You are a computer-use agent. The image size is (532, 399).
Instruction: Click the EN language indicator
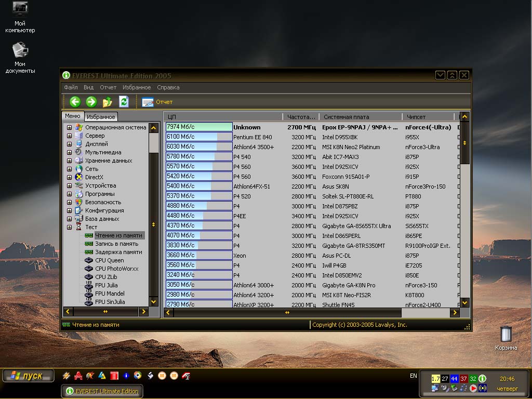[413, 376]
